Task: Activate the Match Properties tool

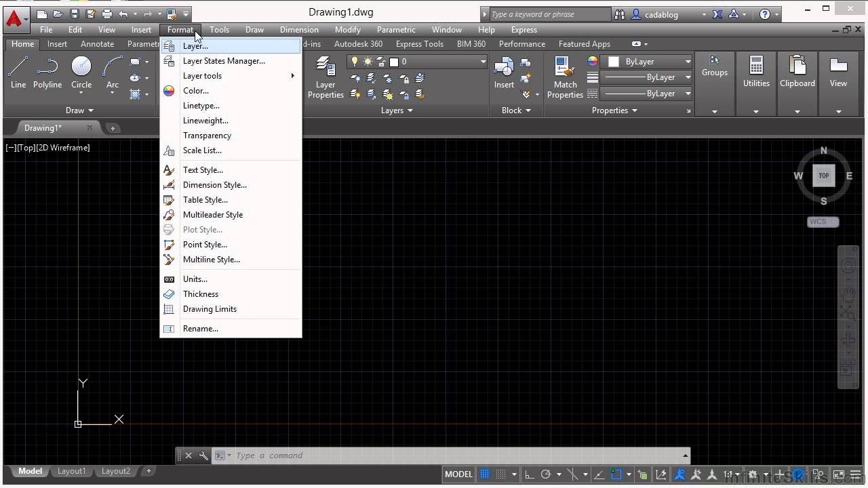Action: (x=565, y=77)
